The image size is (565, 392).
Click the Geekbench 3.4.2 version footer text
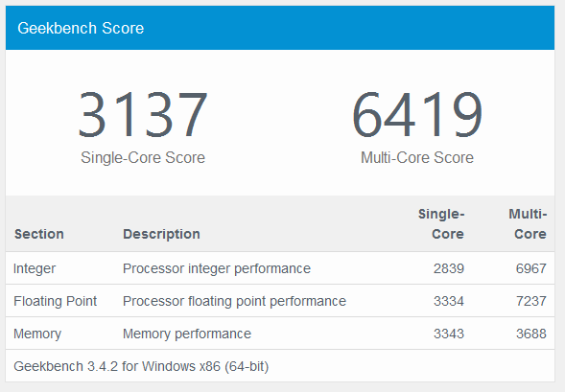click(x=141, y=366)
